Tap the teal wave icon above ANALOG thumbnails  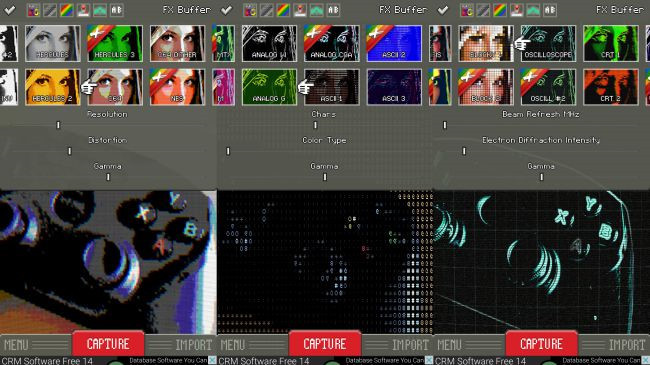(317, 10)
